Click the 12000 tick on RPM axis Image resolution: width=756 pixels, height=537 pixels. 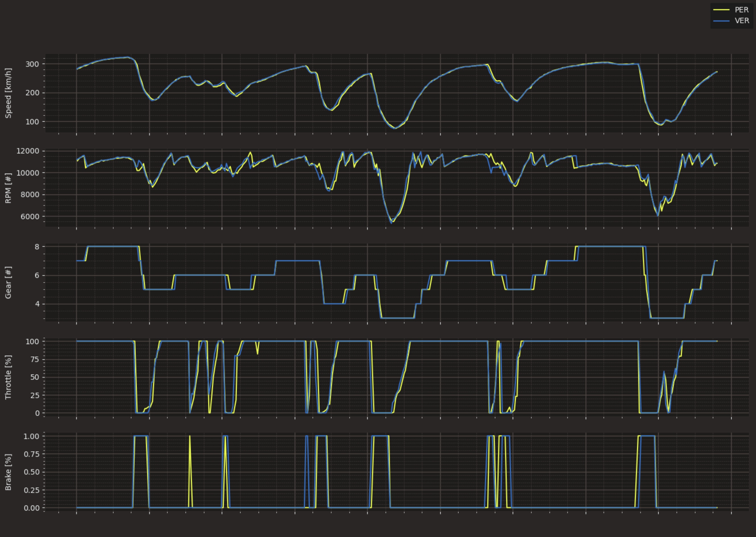(28, 151)
